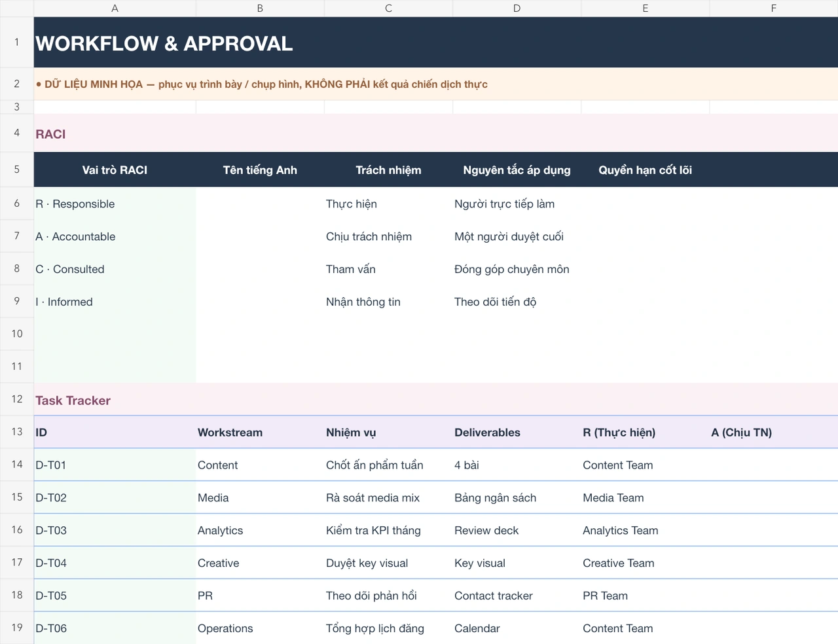Image resolution: width=838 pixels, height=644 pixels.
Task: Click the 'Deliverables' column header cell
Action: click(517, 432)
